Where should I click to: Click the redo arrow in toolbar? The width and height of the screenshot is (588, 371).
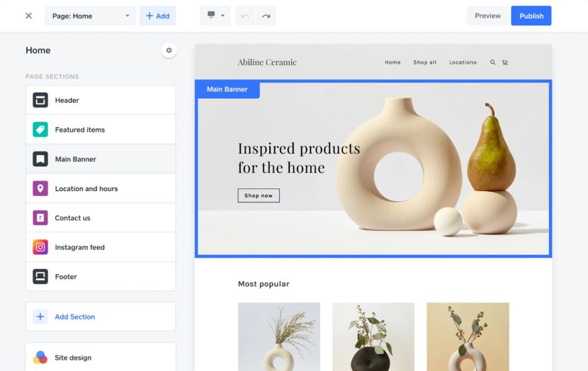(x=266, y=16)
